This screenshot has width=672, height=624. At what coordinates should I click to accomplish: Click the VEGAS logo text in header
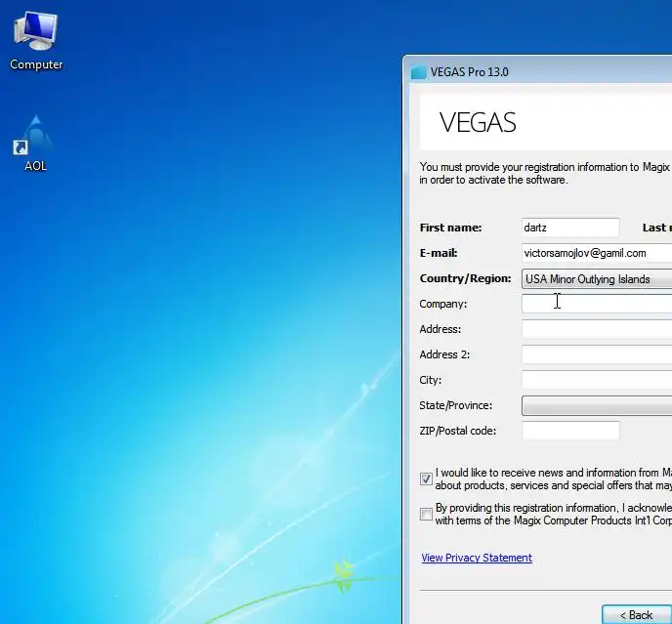pos(478,123)
